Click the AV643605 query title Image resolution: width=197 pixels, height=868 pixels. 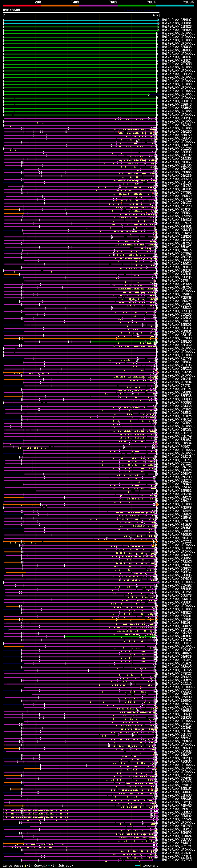(11, 10)
